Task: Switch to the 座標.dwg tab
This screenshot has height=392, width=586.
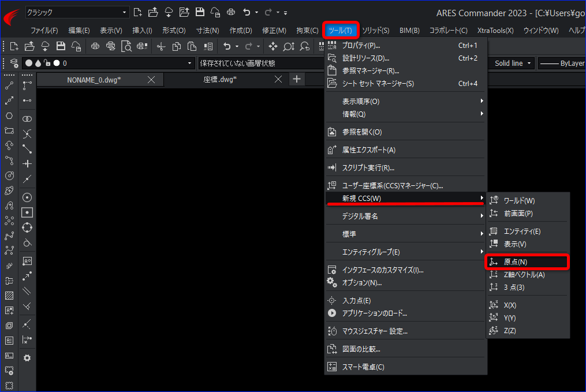Action: [x=220, y=80]
